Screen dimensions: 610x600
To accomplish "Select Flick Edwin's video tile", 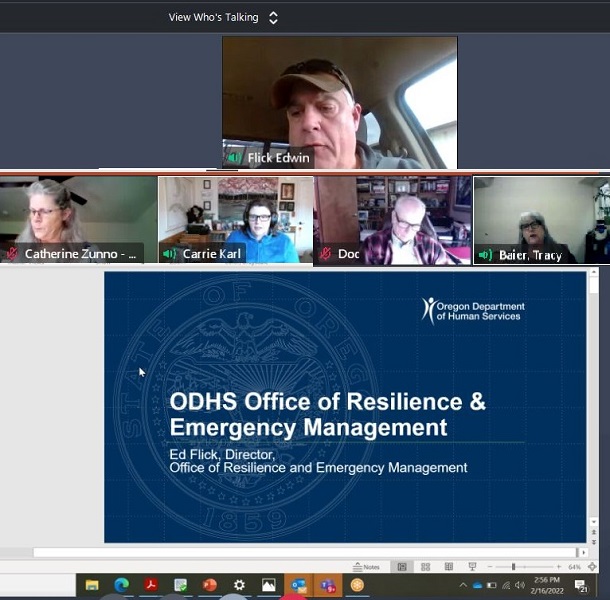I will [x=340, y=103].
